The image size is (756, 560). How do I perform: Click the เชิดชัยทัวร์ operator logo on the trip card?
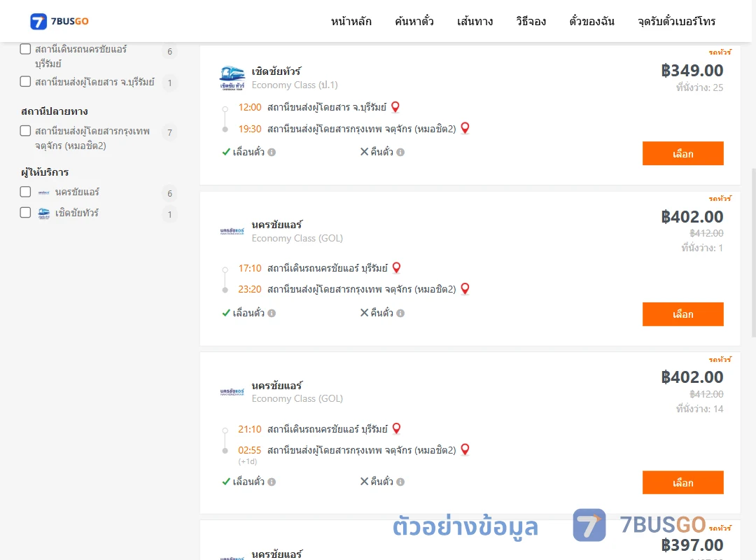[x=232, y=78]
